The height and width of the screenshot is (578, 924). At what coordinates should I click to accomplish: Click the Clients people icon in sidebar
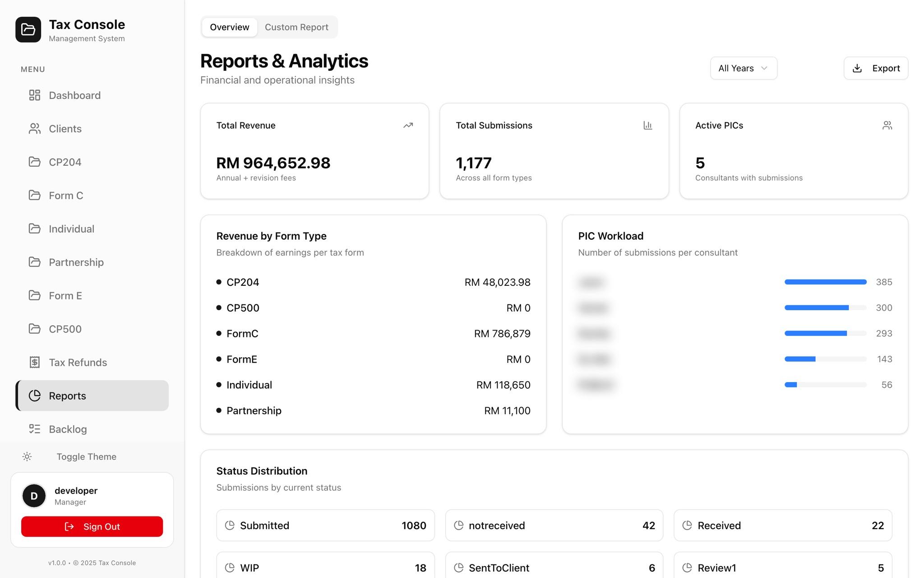click(35, 129)
